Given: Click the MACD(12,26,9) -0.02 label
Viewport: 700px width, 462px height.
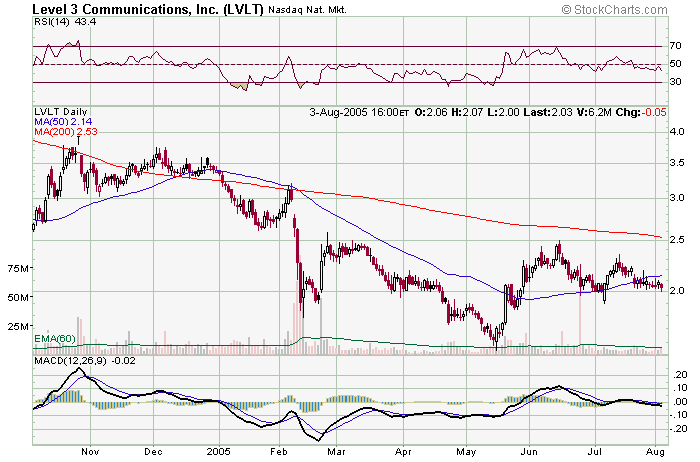Looking at the screenshot, I should point(85,360).
